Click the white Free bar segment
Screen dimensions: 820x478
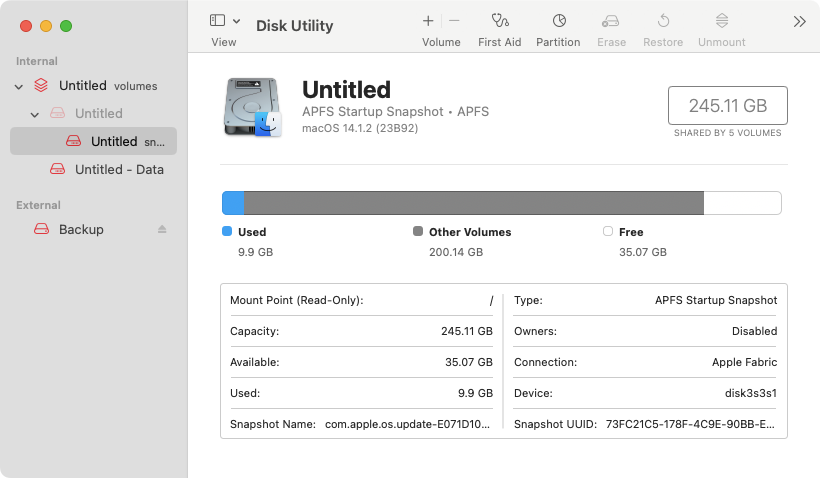(743, 203)
